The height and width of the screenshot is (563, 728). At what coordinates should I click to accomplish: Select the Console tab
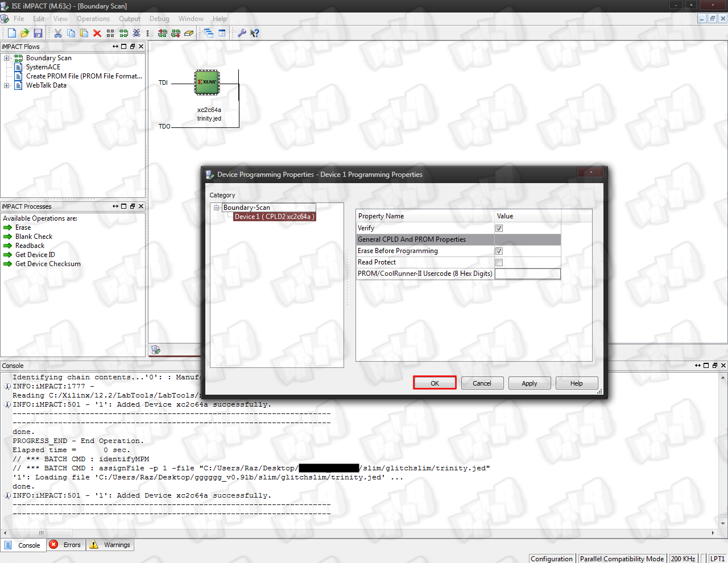click(x=23, y=545)
